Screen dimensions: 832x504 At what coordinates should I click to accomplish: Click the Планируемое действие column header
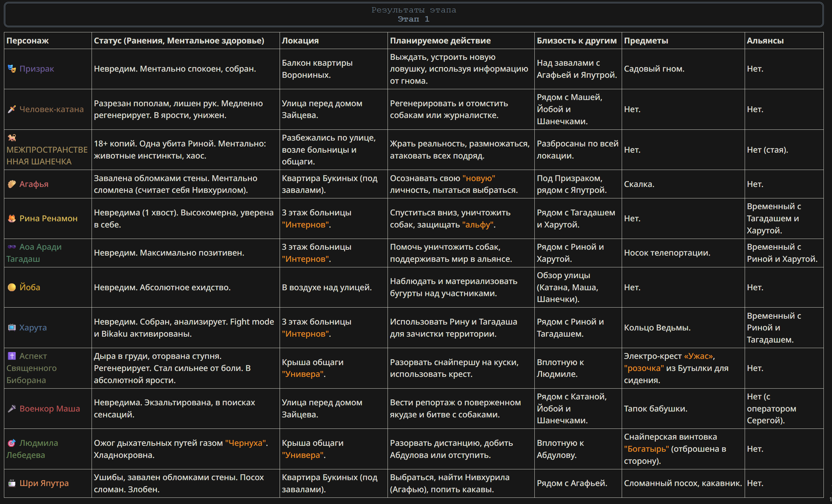pyautogui.click(x=440, y=41)
